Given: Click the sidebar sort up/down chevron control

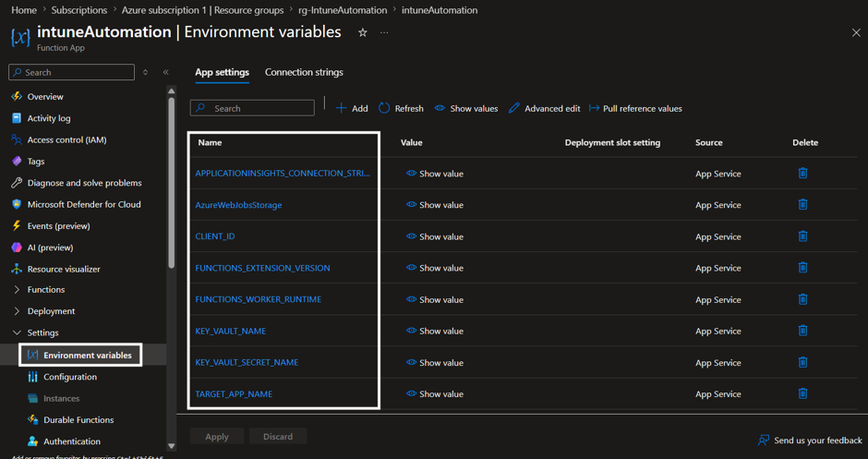Looking at the screenshot, I should point(146,72).
